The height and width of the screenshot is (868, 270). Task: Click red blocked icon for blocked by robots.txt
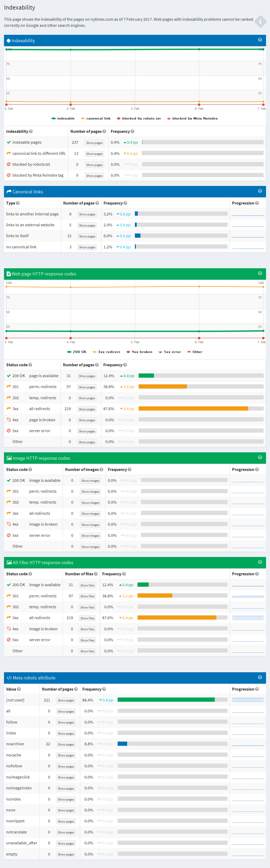(9, 164)
